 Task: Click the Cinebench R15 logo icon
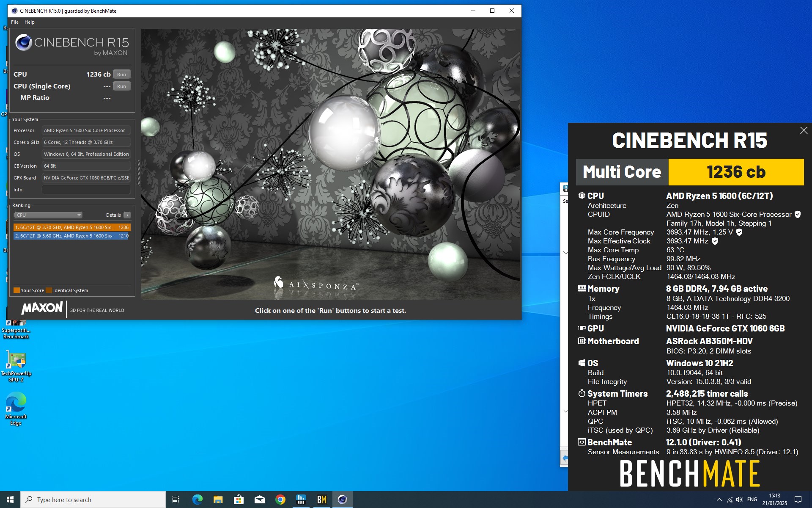(24, 42)
